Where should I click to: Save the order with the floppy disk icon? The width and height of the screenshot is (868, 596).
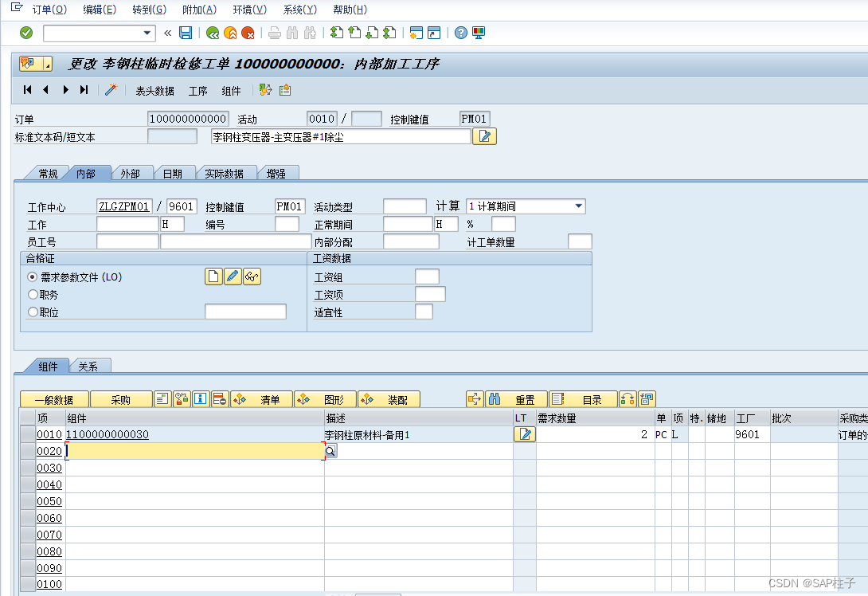click(186, 33)
